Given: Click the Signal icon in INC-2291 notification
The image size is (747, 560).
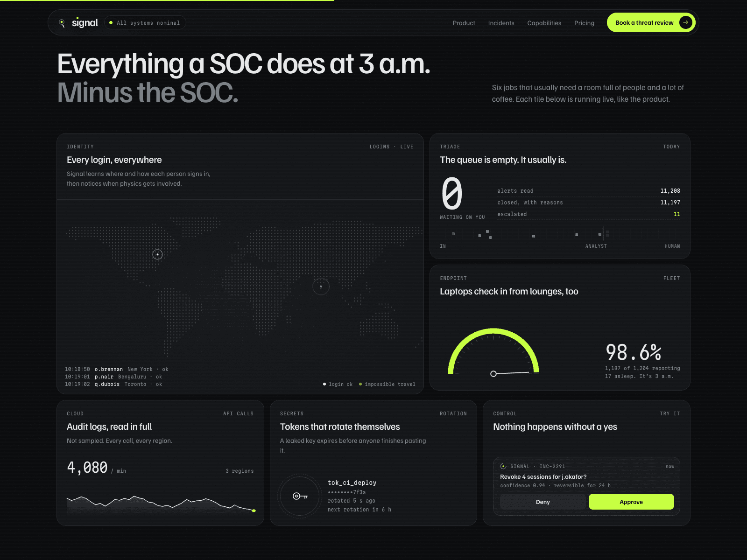Looking at the screenshot, I should 503,466.
